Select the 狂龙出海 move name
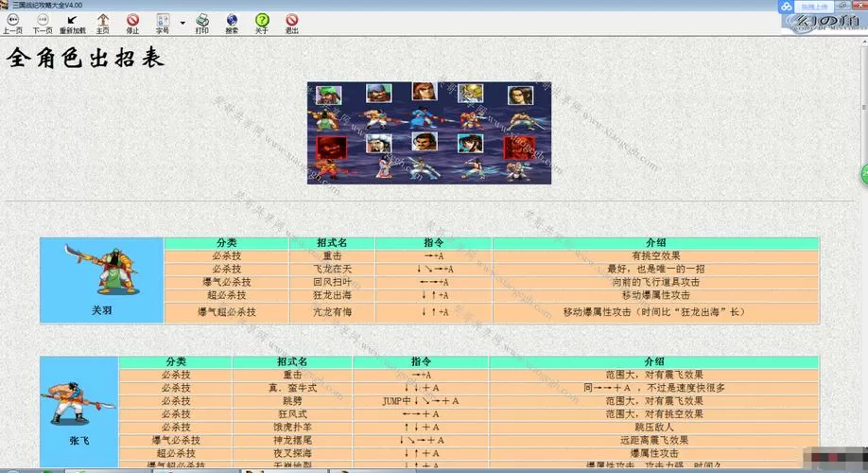Image resolution: width=868 pixels, height=473 pixels. (332, 295)
